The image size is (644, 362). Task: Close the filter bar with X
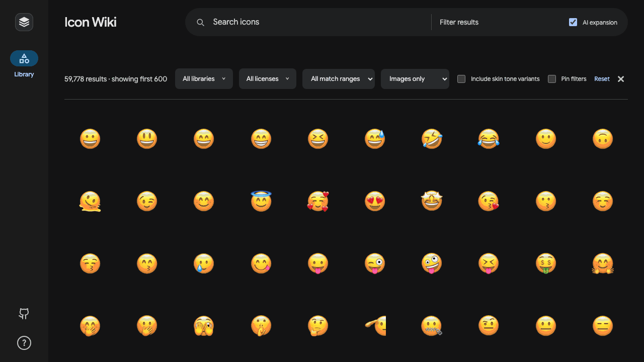(x=621, y=79)
